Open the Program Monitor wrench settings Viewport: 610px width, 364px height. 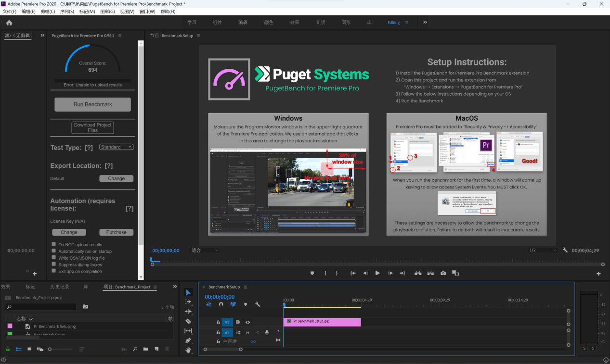565,251
